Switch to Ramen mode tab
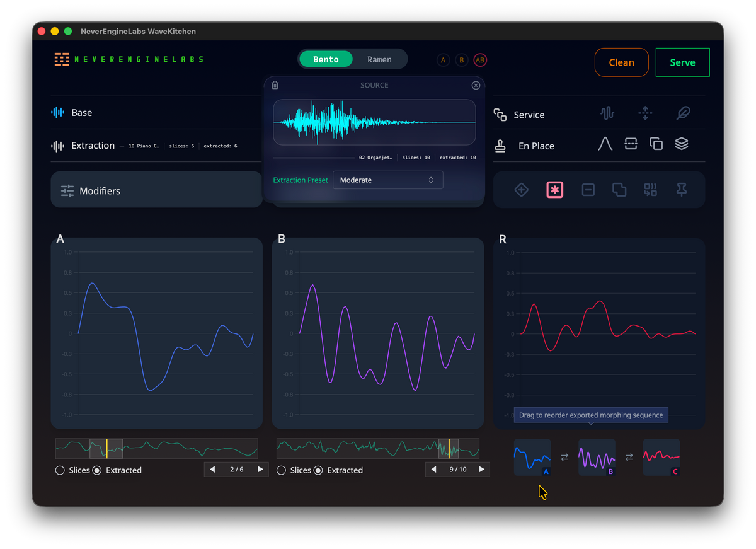The width and height of the screenshot is (756, 549). click(379, 59)
